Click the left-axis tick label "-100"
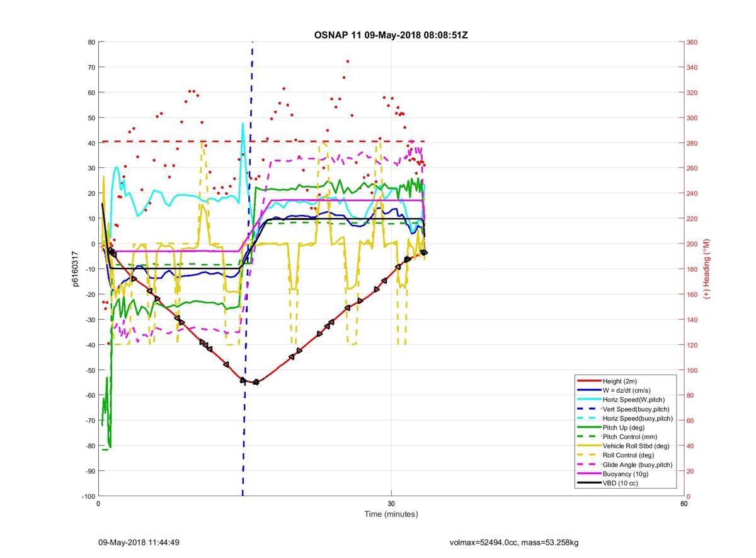The height and width of the screenshot is (558, 756). pos(88,496)
